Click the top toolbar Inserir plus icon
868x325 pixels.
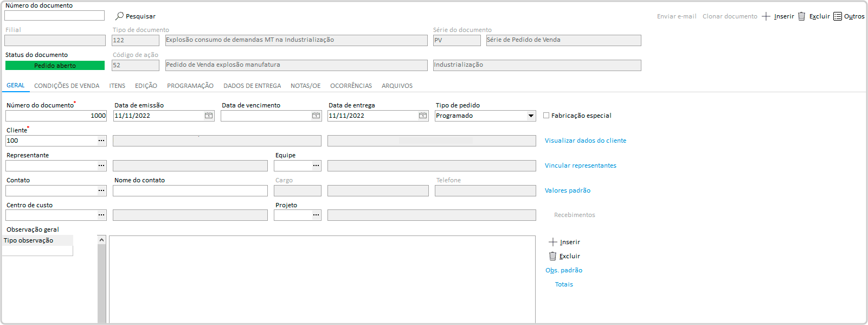[x=766, y=16]
